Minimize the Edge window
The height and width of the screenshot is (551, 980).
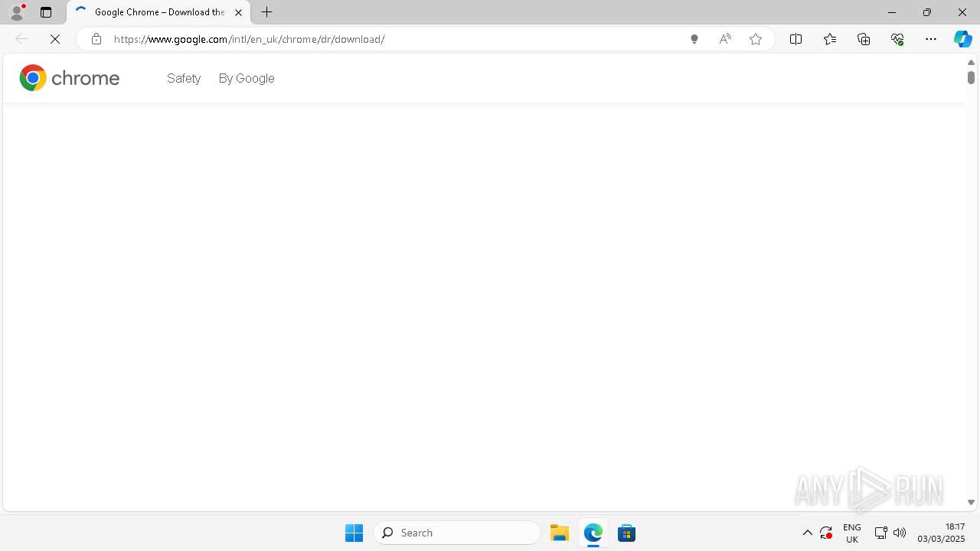(891, 12)
